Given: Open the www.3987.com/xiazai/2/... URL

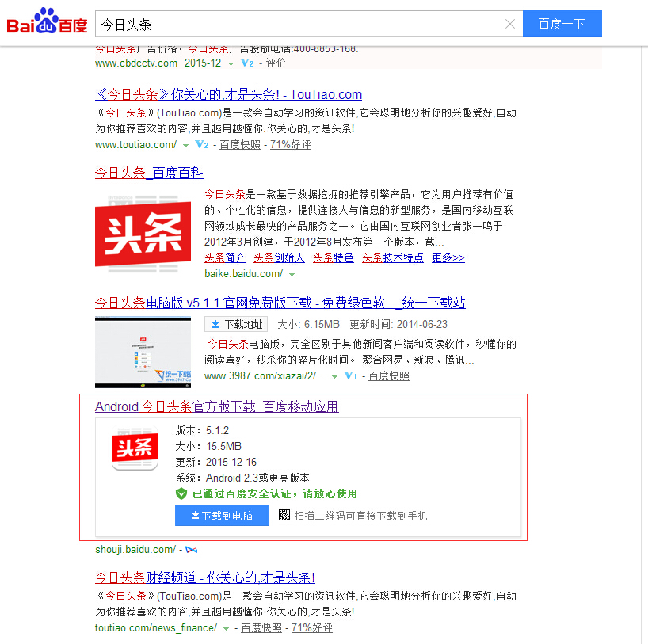Looking at the screenshot, I should (265, 376).
